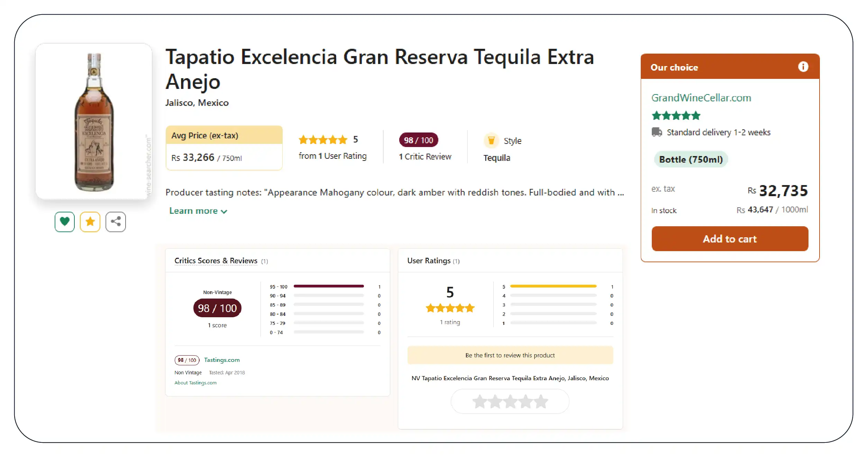Screen dimensions: 868x457
Task: Click the delivery truck icon
Action: point(657,132)
